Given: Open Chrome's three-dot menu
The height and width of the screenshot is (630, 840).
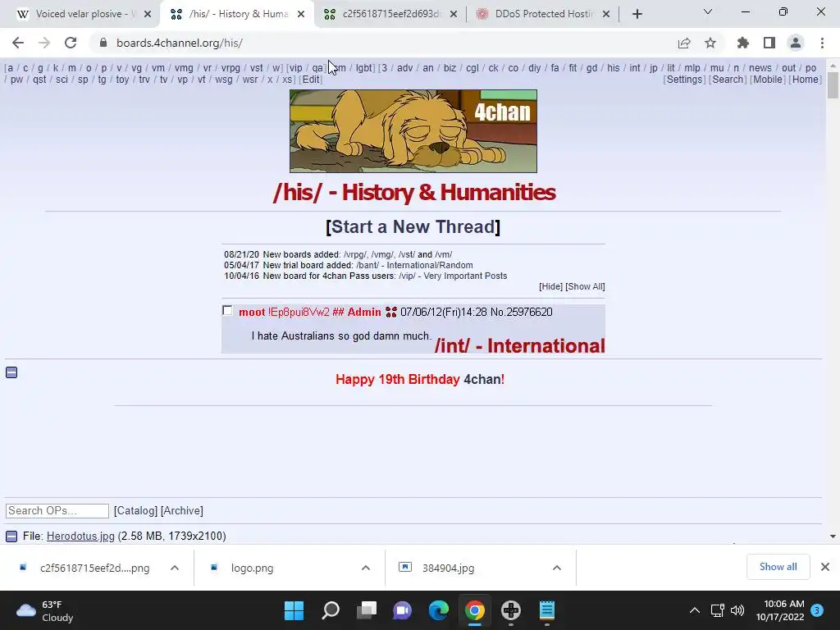Looking at the screenshot, I should (x=822, y=43).
